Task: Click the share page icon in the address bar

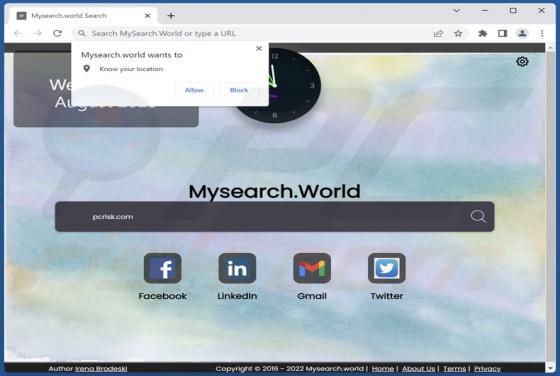Action: pyautogui.click(x=438, y=34)
